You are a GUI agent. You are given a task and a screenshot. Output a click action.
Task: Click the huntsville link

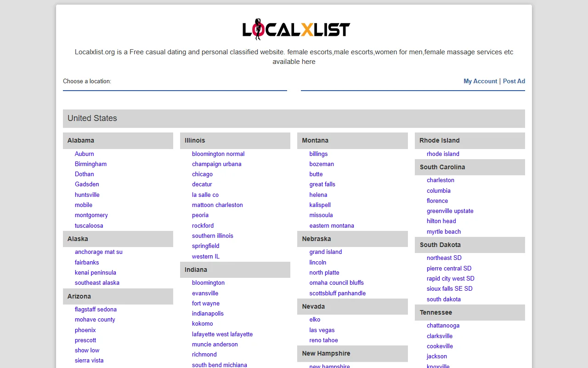pyautogui.click(x=87, y=195)
